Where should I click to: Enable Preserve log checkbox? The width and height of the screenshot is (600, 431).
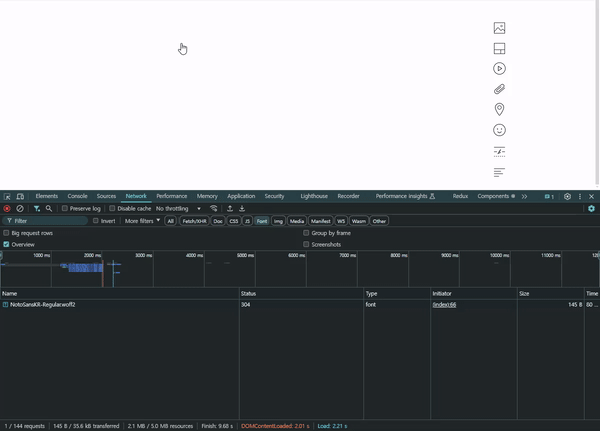click(65, 208)
